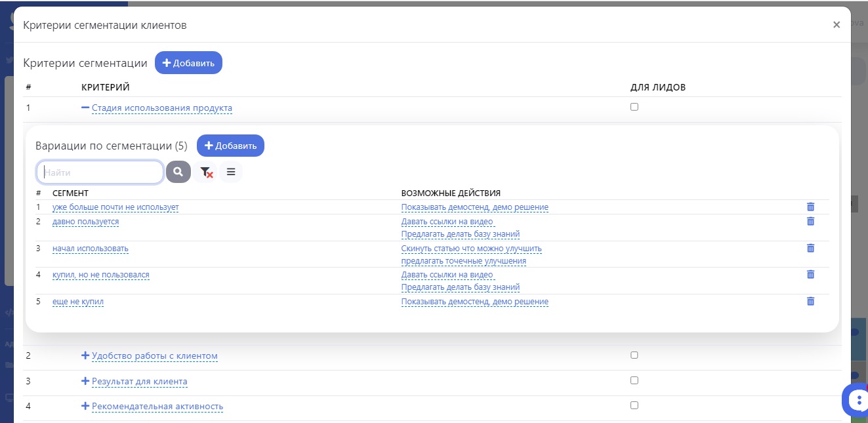Click the 'КРИТЕРИЙ' column header
868x423 pixels.
(106, 87)
